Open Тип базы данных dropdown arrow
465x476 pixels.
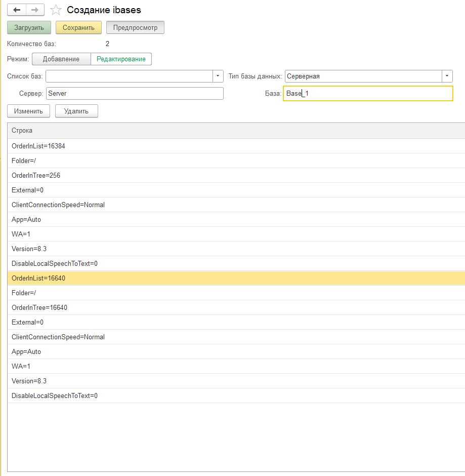pyautogui.click(x=447, y=76)
